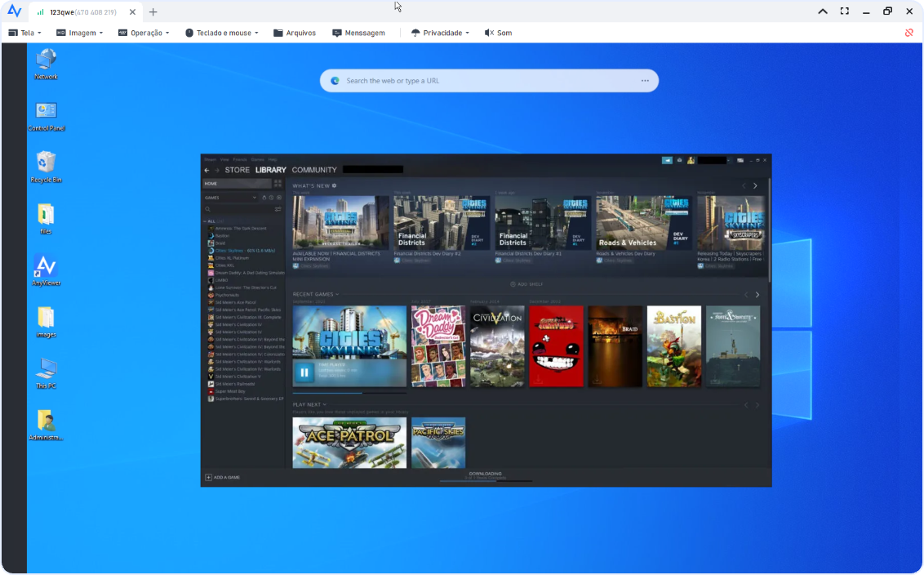Viewport: 924px width, 575px height.
Task: Pause the Cities: Skylines download
Action: click(304, 372)
